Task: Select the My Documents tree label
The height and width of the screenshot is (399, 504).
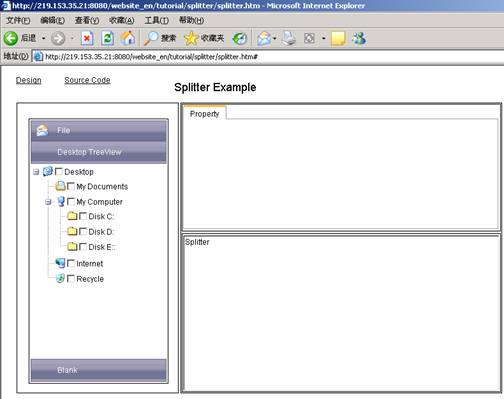Action: 102,186
